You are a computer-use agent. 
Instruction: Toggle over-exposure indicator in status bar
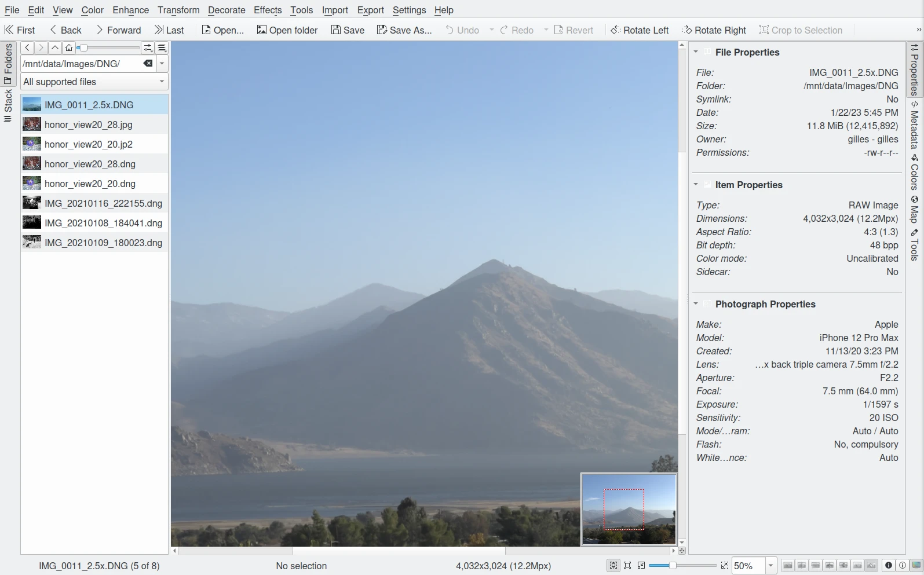(902, 565)
